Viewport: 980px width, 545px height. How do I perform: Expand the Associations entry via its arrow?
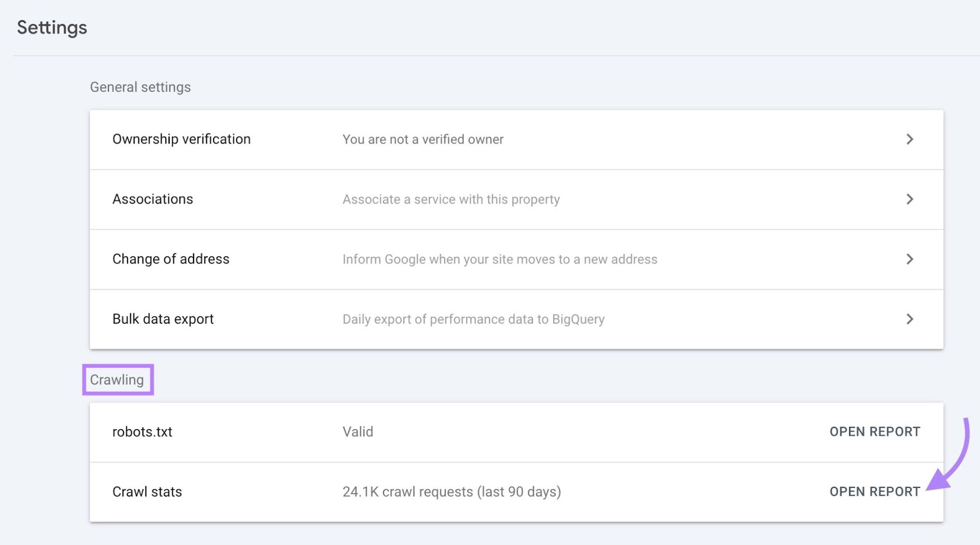(910, 199)
